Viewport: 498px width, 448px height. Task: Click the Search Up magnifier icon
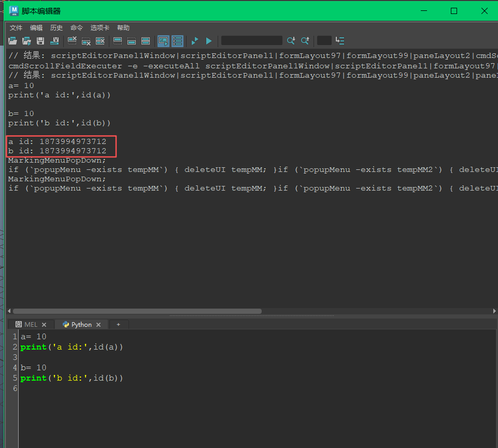305,40
